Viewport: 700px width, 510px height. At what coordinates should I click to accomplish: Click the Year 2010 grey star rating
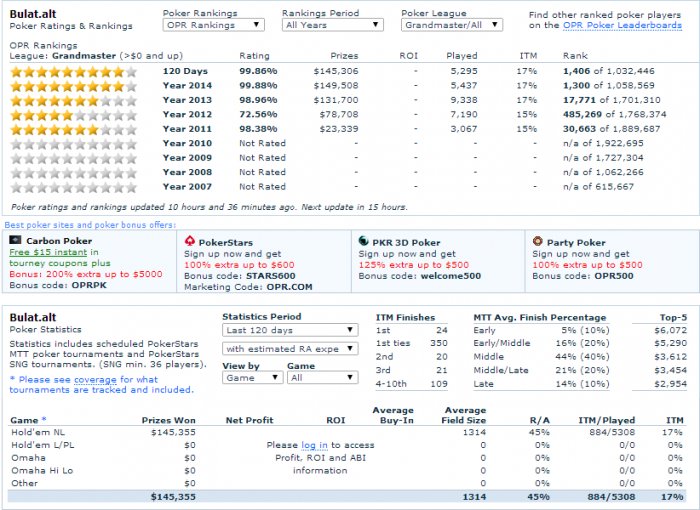tap(74, 144)
